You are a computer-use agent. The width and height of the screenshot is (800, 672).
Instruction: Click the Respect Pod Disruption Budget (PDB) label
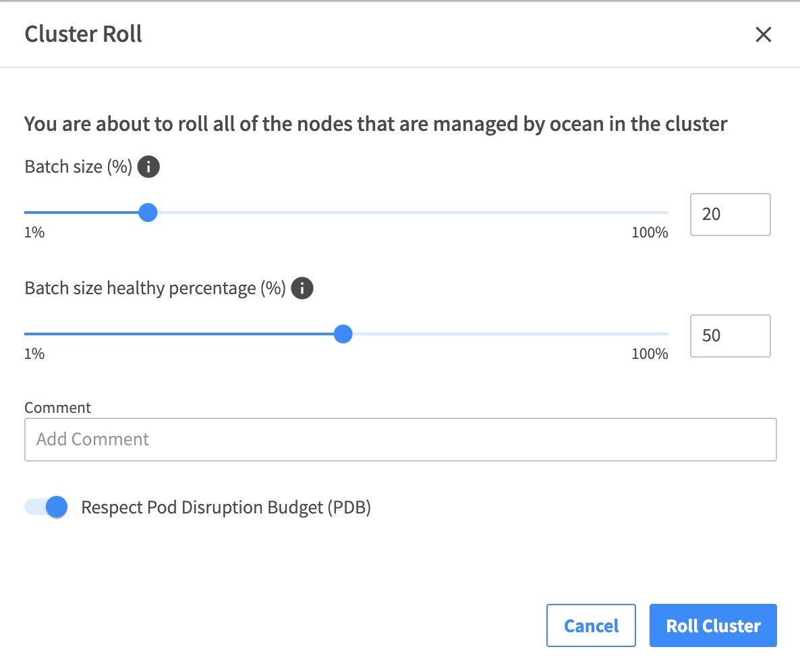(x=226, y=507)
